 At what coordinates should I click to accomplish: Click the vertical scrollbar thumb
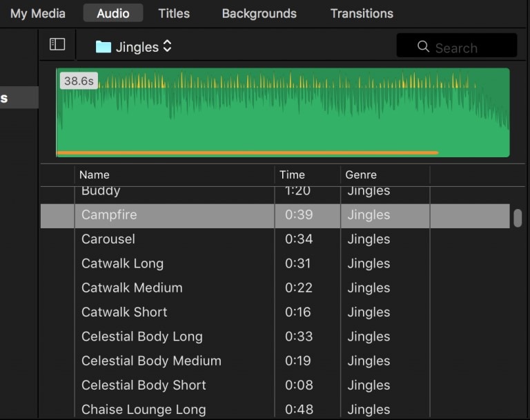[518, 218]
